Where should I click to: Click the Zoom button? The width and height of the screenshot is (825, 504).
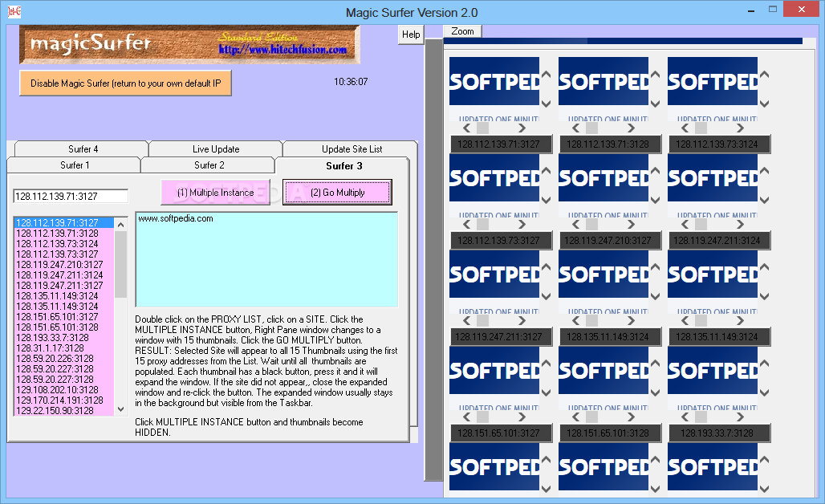462,31
